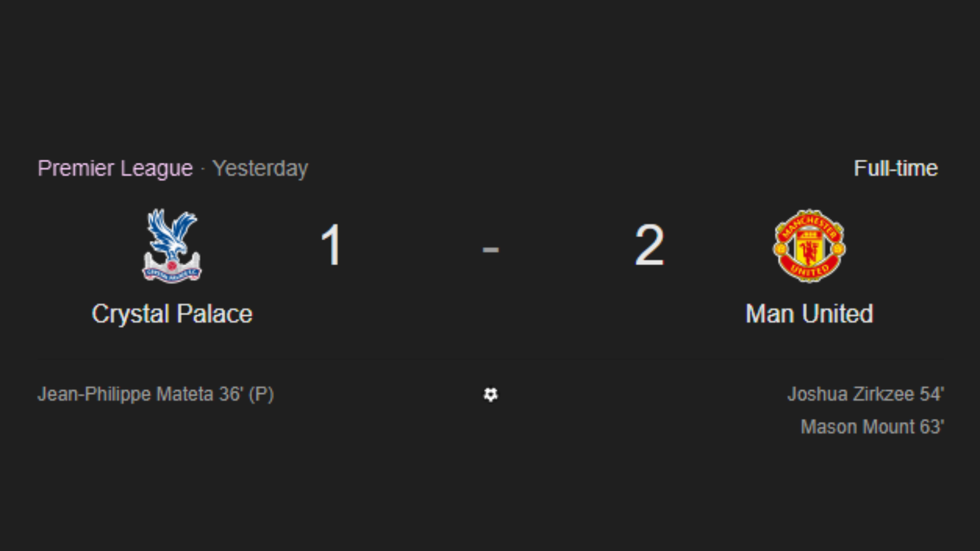
Task: Click the (P) penalty indicator
Action: [261, 394]
